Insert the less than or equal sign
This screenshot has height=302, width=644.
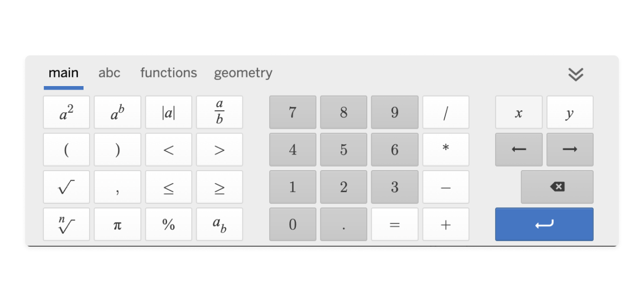[169, 187]
